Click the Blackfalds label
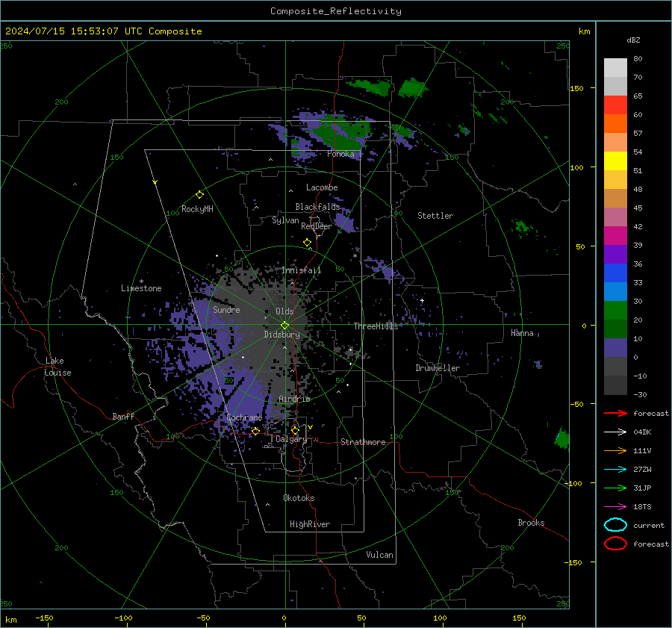672x628 pixels. click(317, 207)
